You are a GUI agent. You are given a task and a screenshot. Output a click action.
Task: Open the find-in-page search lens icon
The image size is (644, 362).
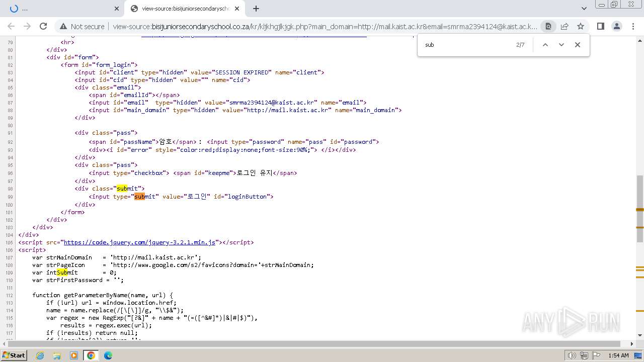click(x=548, y=26)
